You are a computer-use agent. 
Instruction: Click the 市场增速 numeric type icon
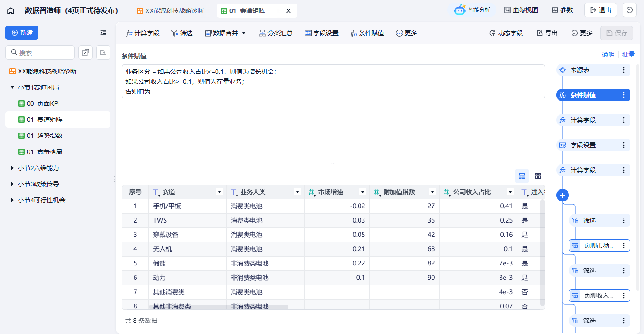point(312,193)
